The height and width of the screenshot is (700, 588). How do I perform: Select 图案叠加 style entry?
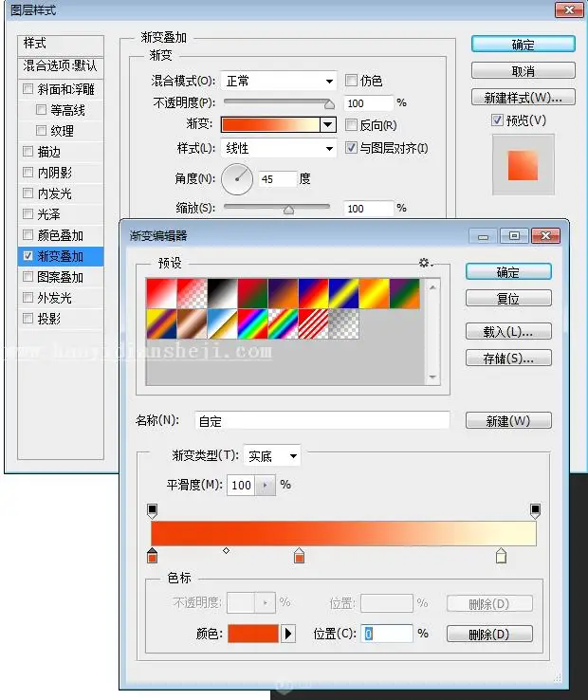61,277
